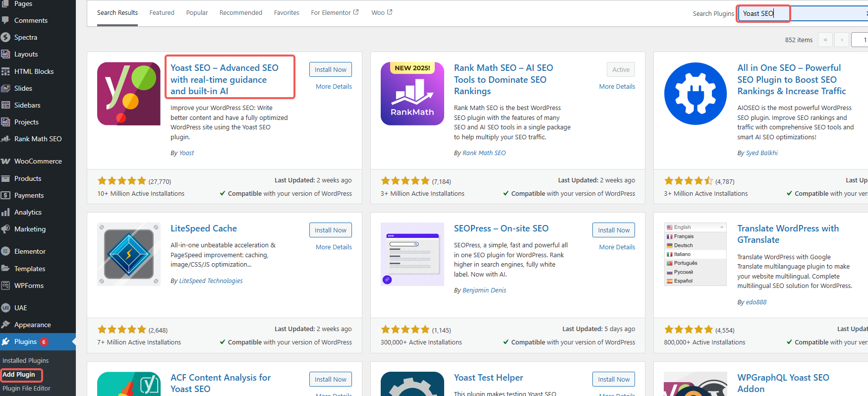Open More Details for Yoast SEO

coord(334,86)
